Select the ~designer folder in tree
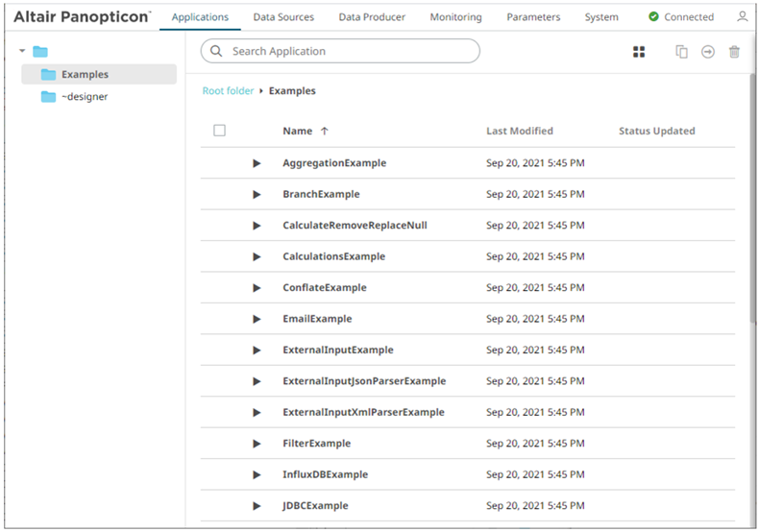759x532 pixels. 84,97
